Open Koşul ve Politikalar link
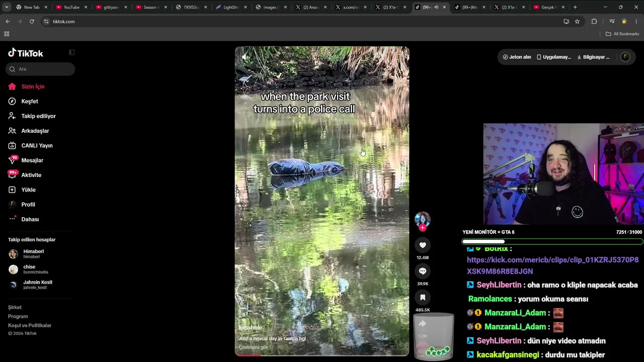This screenshot has height=362, width=644. click(30, 325)
